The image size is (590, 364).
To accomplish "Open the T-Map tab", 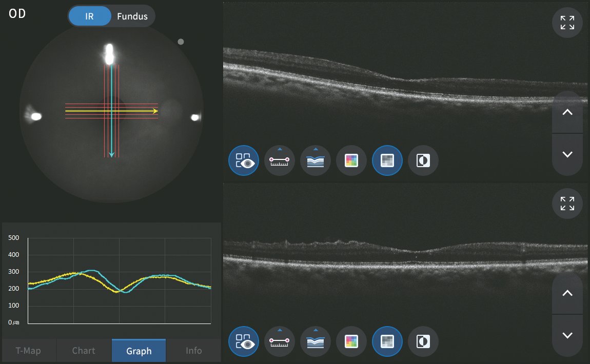I will (28, 351).
